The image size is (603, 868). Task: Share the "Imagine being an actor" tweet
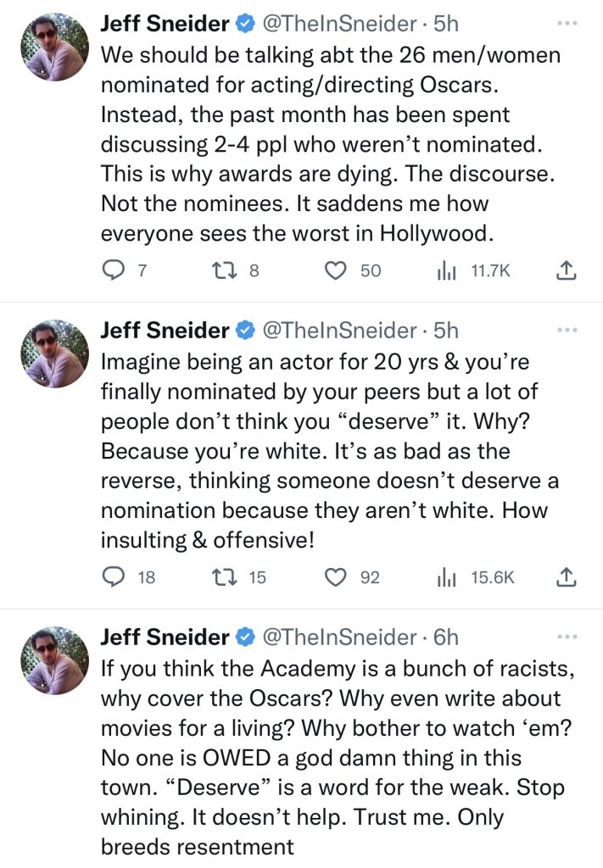pos(567,577)
